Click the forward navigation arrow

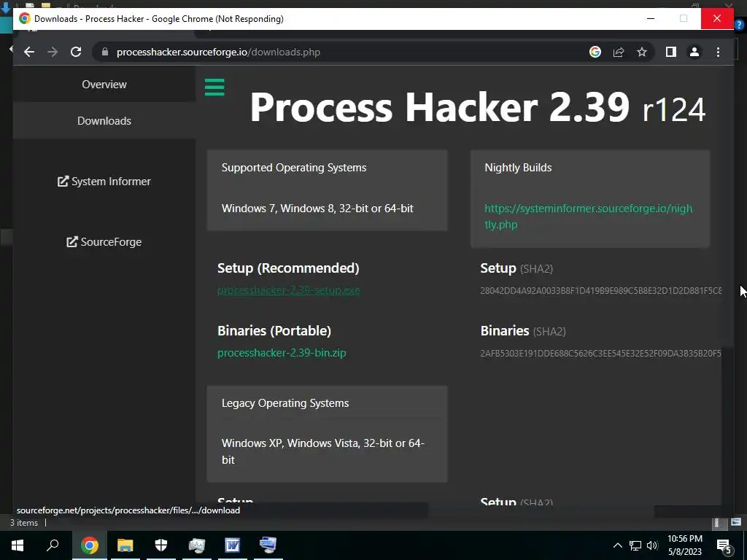point(53,52)
